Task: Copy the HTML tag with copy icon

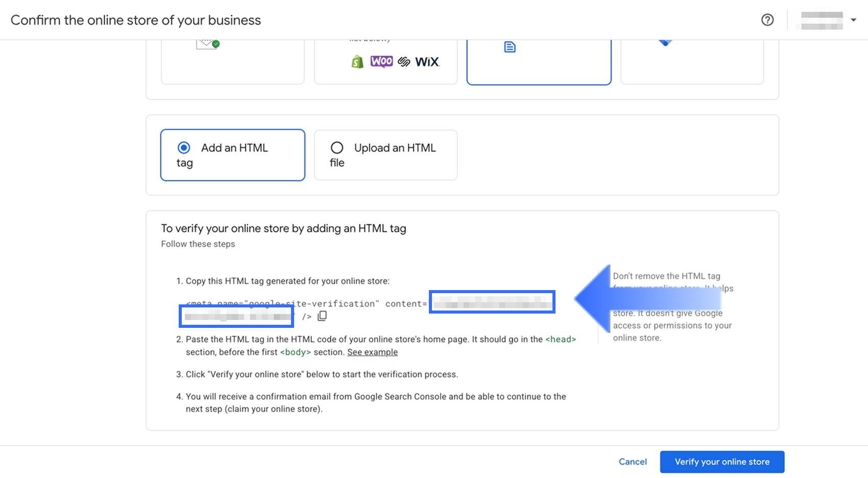Action: [322, 316]
